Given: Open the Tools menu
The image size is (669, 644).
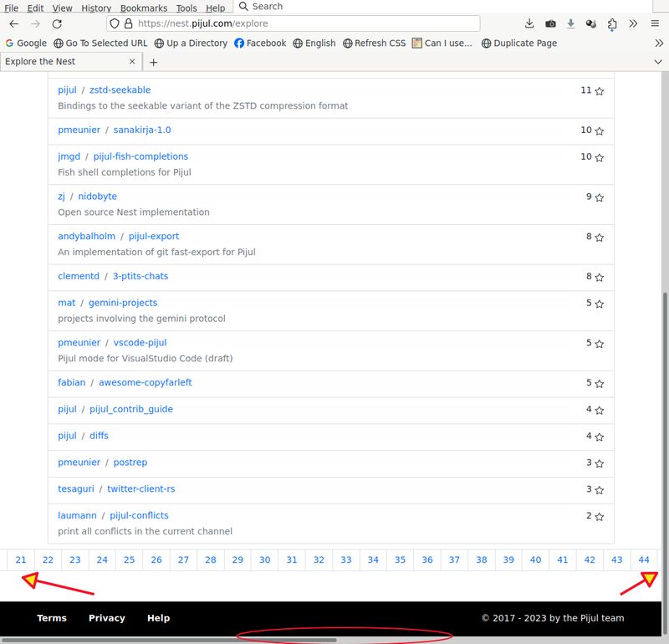Looking at the screenshot, I should coord(186,8).
